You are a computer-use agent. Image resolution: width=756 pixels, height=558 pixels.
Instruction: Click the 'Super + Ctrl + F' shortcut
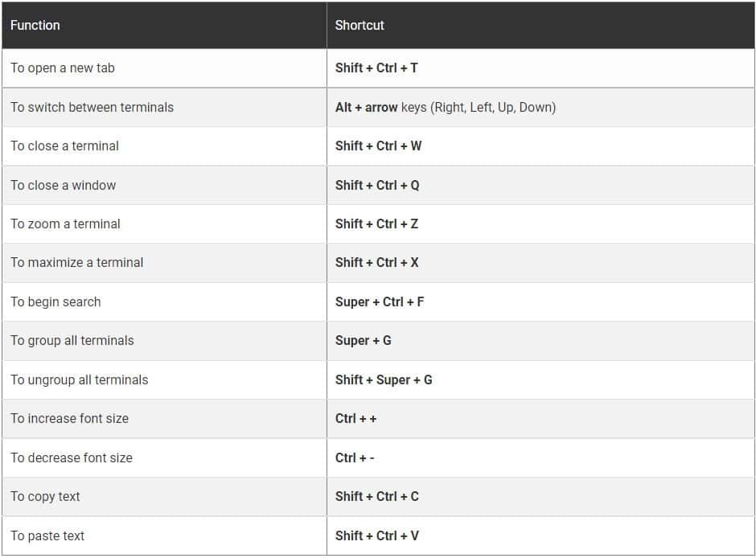(x=380, y=302)
